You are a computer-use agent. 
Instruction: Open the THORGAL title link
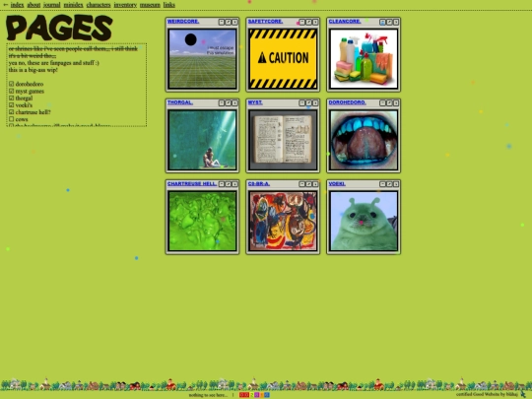[180, 102]
